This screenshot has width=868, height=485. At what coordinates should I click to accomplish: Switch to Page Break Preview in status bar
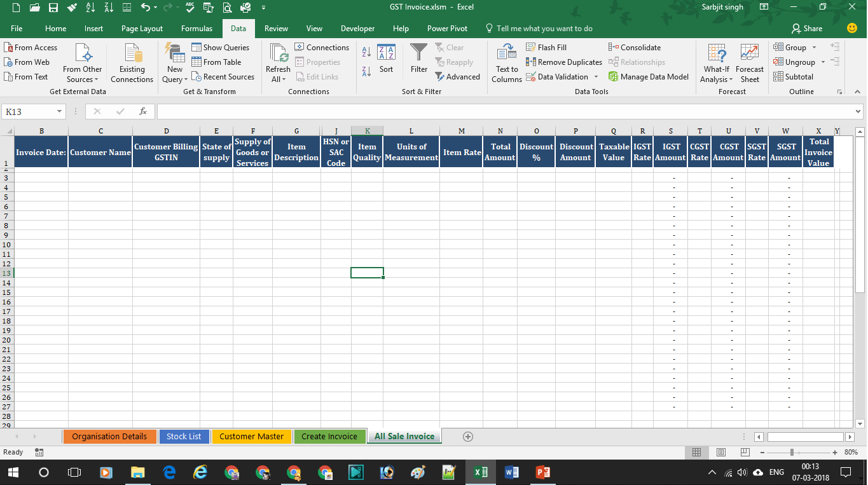(x=745, y=453)
